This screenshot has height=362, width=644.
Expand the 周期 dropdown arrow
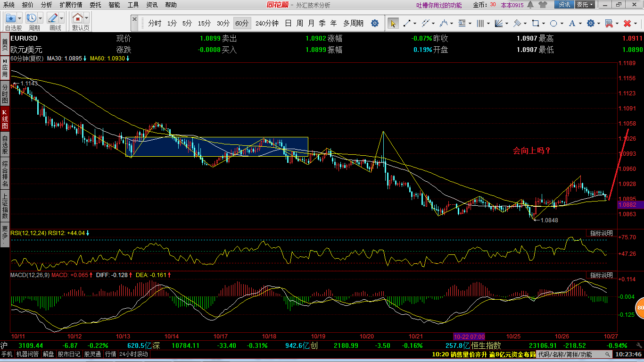[x=40, y=18]
